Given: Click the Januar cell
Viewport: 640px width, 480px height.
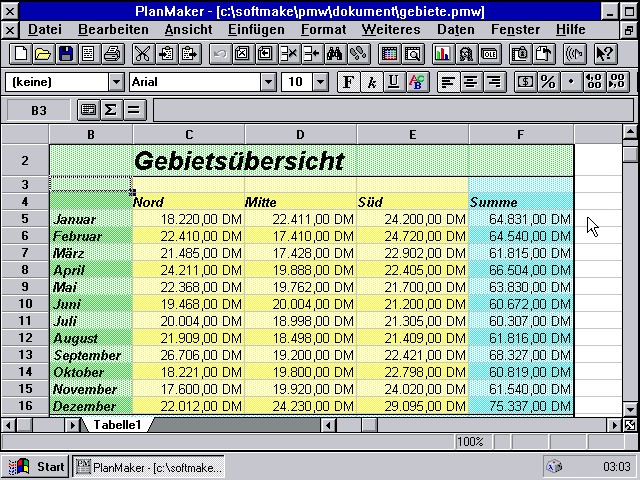Looking at the screenshot, I should pyautogui.click(x=91, y=219).
